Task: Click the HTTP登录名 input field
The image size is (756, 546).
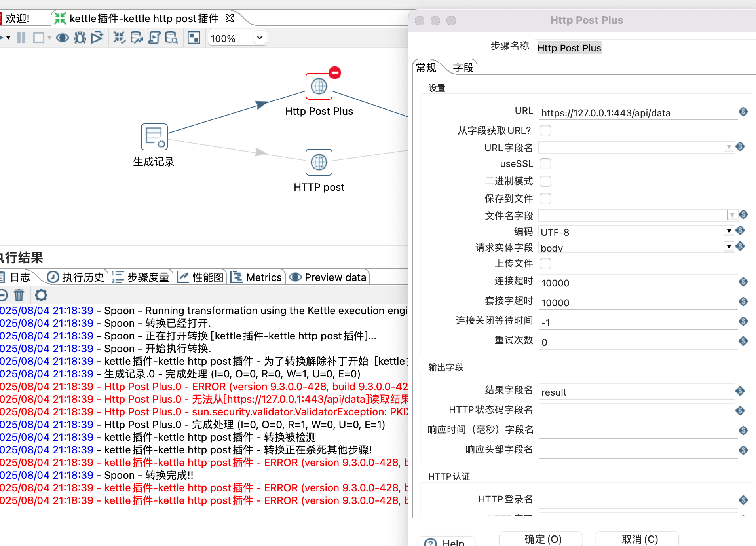Action: click(638, 501)
